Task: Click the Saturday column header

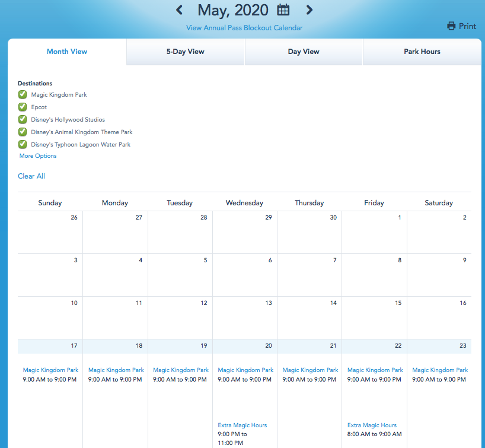Action: click(439, 203)
